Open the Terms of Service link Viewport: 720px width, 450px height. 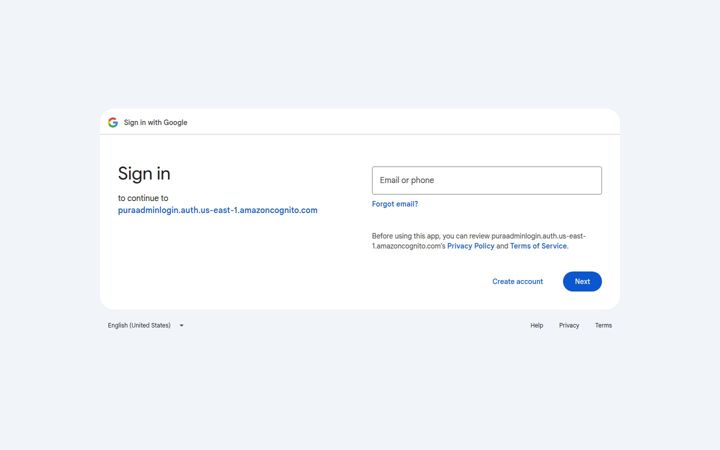tap(538, 246)
